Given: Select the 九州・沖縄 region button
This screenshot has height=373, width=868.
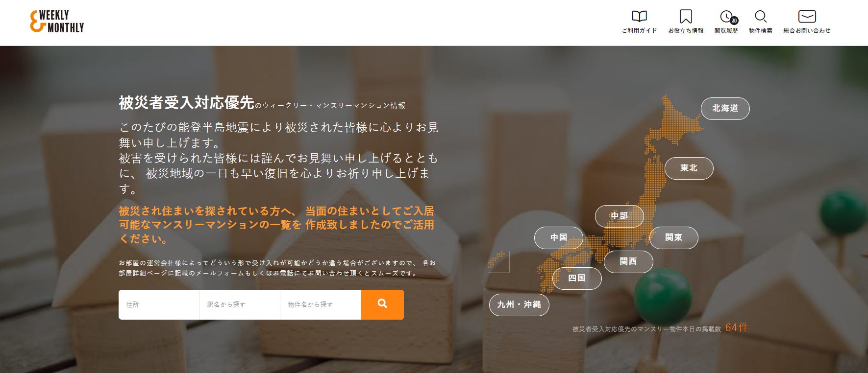Looking at the screenshot, I should 519,305.
